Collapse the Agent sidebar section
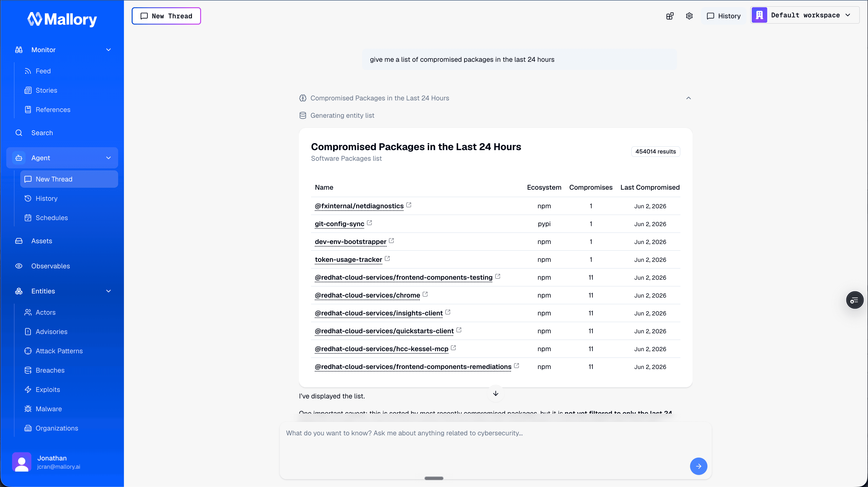The height and width of the screenshot is (487, 868). 108,158
